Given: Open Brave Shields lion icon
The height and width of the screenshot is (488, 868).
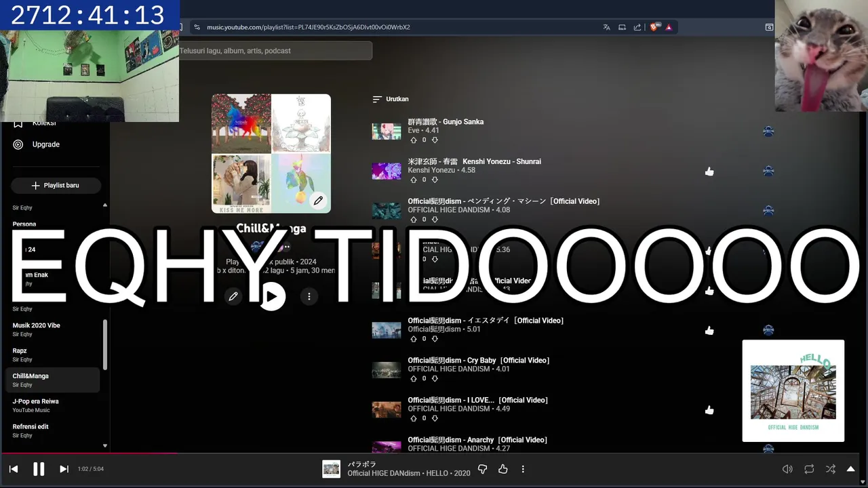Looking at the screenshot, I should point(654,27).
